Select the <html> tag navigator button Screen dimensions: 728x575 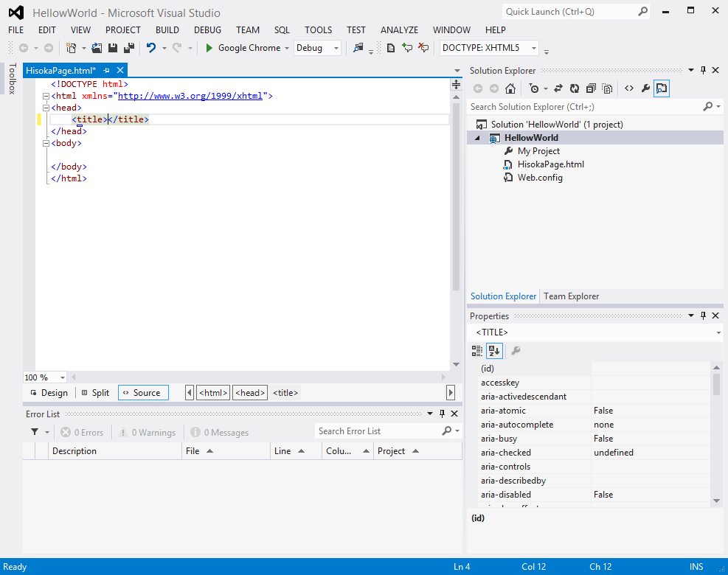tap(213, 393)
